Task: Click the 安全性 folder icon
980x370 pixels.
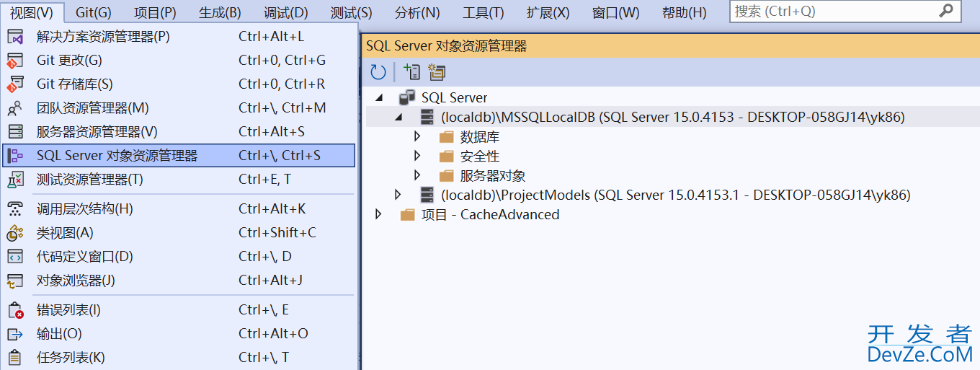Action: [x=447, y=157]
